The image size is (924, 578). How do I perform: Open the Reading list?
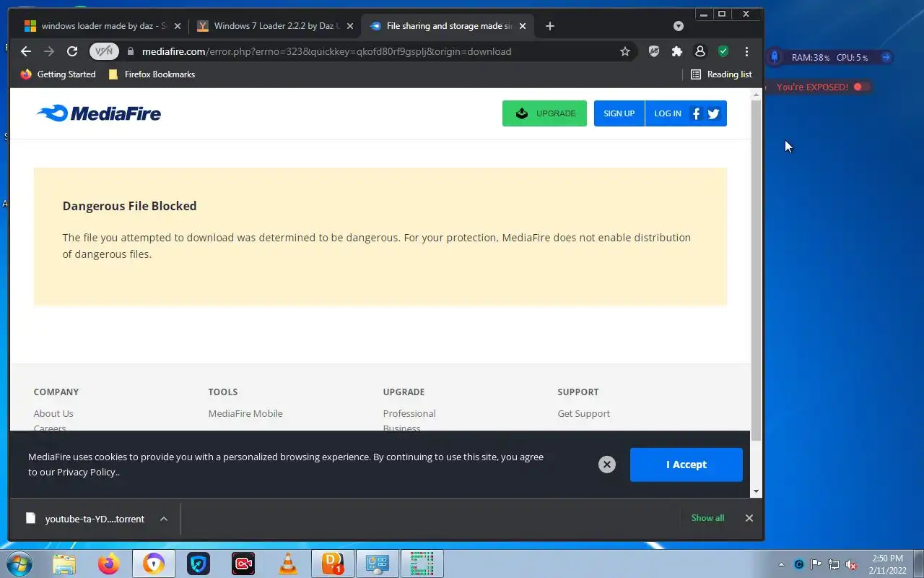721,74
